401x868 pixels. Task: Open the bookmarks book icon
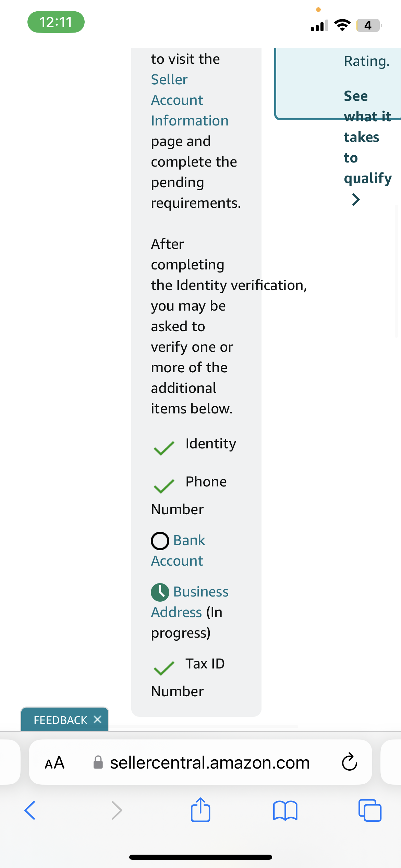pos(285,810)
